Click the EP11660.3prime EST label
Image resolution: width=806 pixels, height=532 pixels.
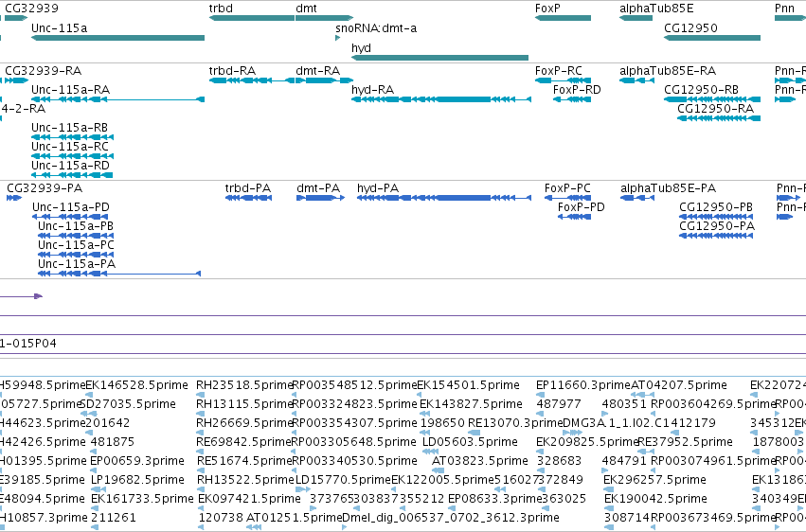point(582,385)
